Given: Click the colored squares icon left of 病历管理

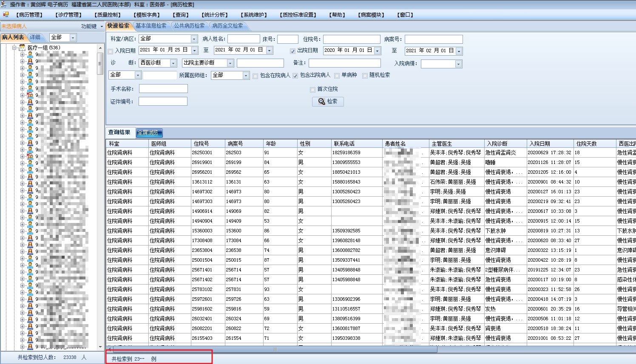Looking at the screenshot, I should pyautogui.click(x=6, y=14).
